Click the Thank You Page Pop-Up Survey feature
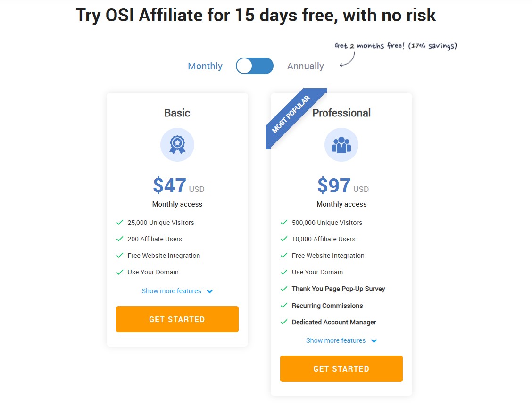532x406 pixels. click(x=338, y=289)
